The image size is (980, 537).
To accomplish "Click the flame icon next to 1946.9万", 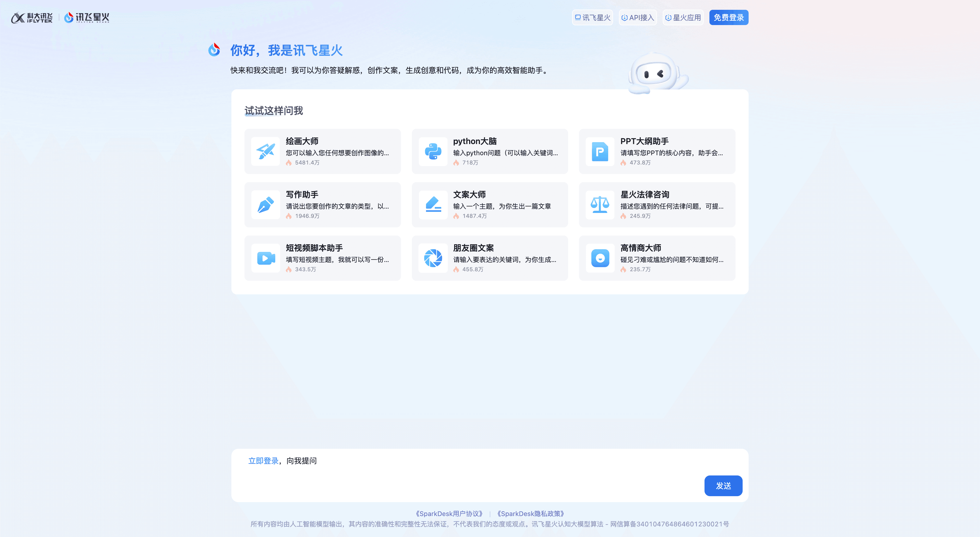I will point(289,216).
